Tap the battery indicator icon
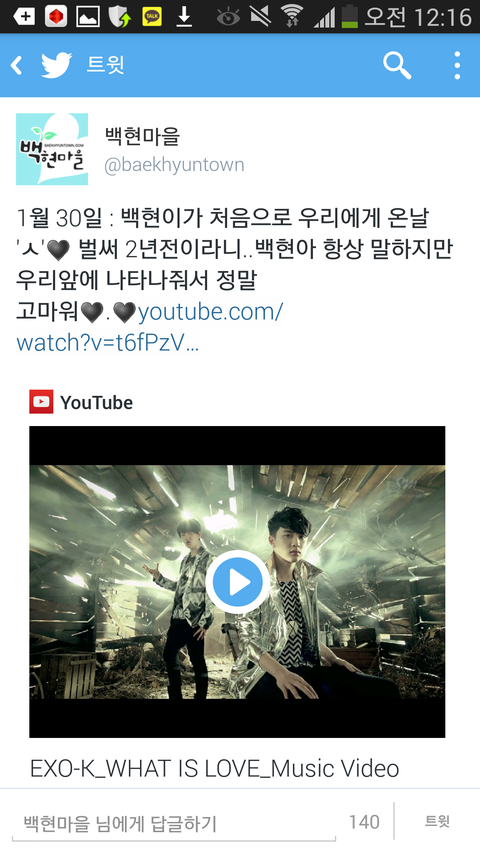This screenshot has width=480, height=853. pyautogui.click(x=349, y=16)
